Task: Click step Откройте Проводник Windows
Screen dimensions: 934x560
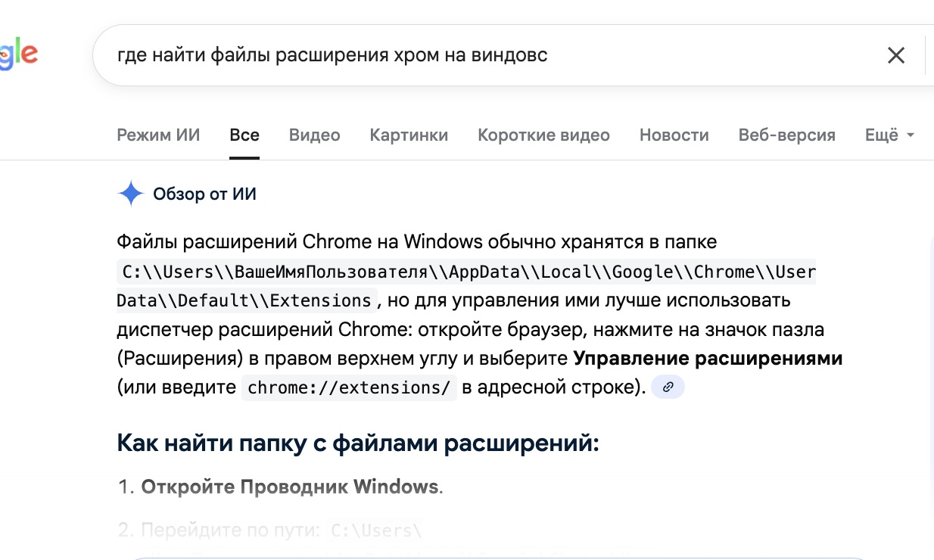Action: click(x=290, y=487)
